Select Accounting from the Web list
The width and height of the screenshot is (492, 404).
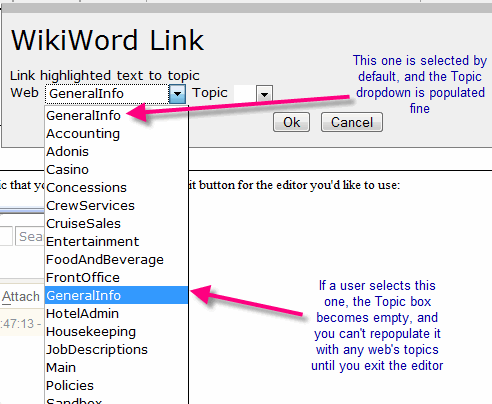116,134
